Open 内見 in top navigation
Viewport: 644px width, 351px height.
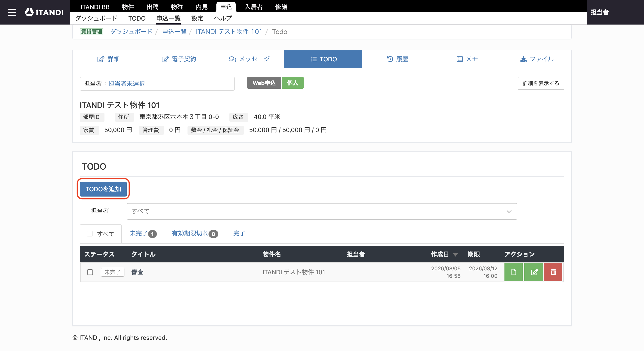pos(202,7)
